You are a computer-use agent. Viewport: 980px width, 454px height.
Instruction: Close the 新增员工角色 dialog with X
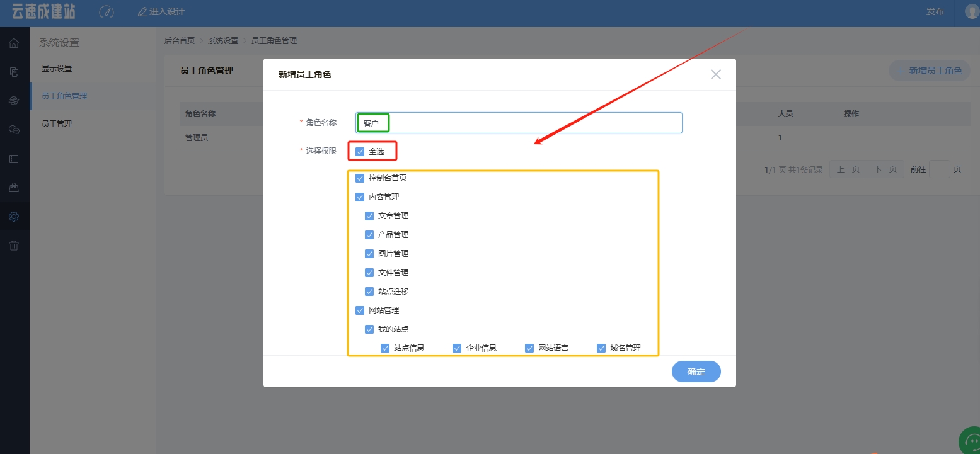(x=715, y=74)
